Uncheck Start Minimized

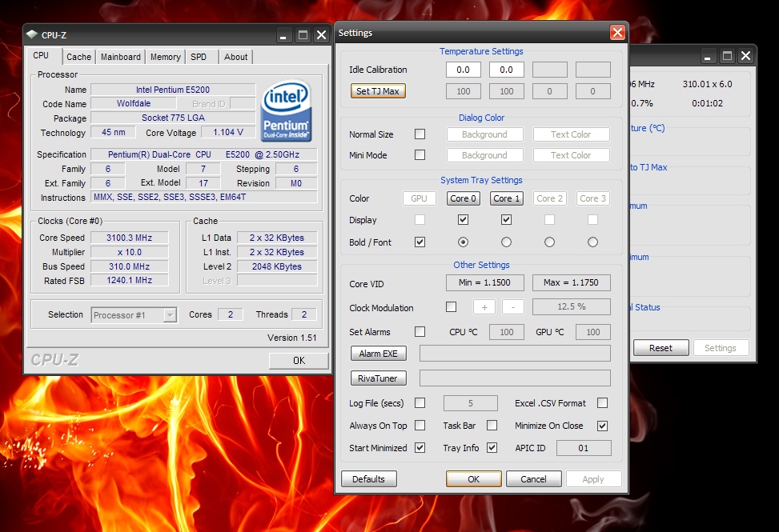420,448
